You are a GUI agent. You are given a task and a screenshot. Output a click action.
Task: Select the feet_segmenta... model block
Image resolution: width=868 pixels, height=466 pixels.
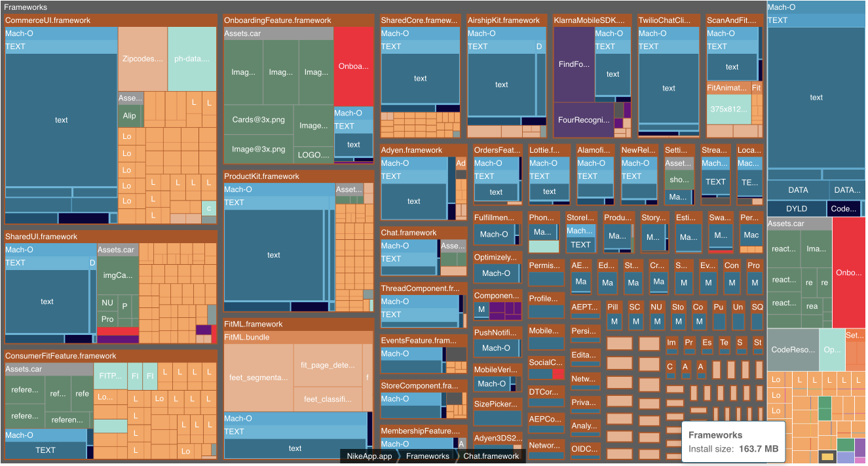tap(258, 378)
